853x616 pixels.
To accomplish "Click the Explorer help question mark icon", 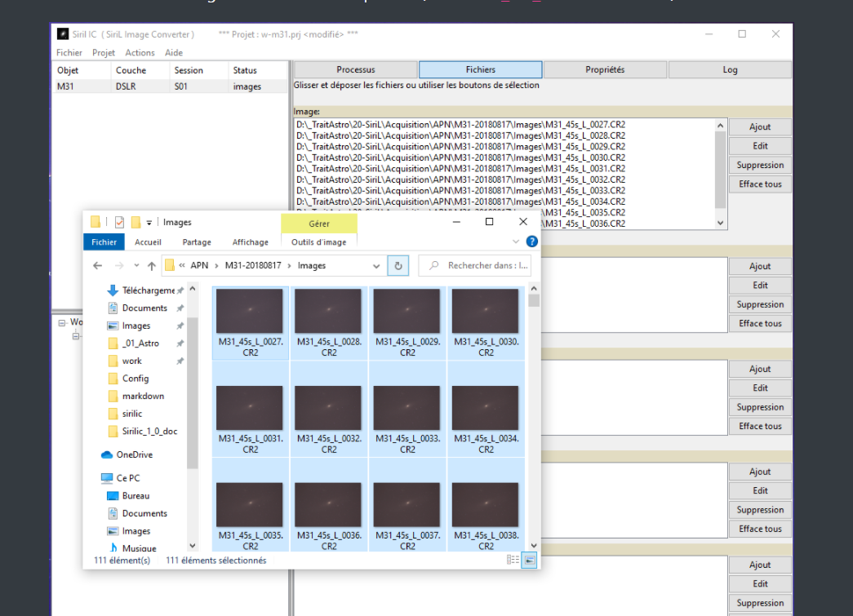I will click(532, 242).
